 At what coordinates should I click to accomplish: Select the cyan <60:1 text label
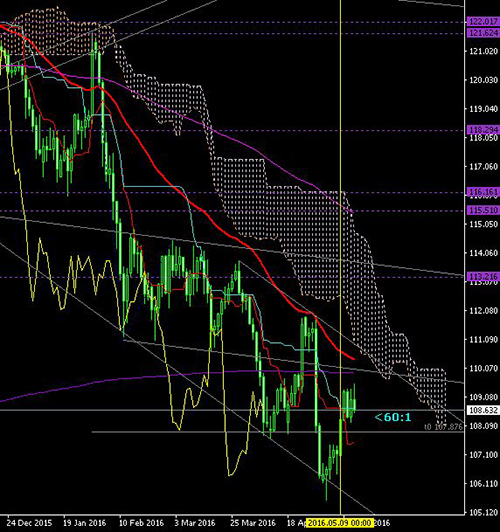392,417
